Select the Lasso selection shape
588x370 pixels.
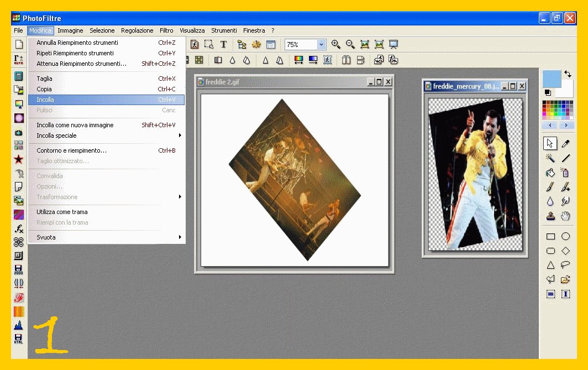click(x=565, y=265)
